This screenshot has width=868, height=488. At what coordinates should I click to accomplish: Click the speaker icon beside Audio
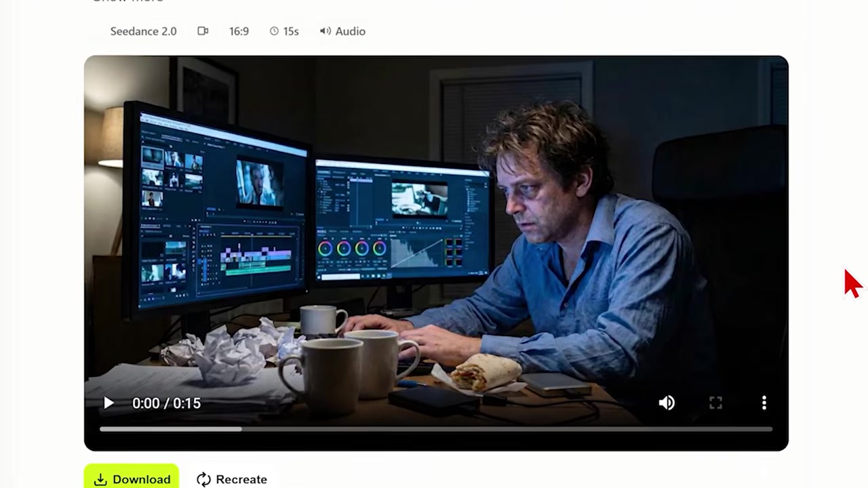(325, 31)
